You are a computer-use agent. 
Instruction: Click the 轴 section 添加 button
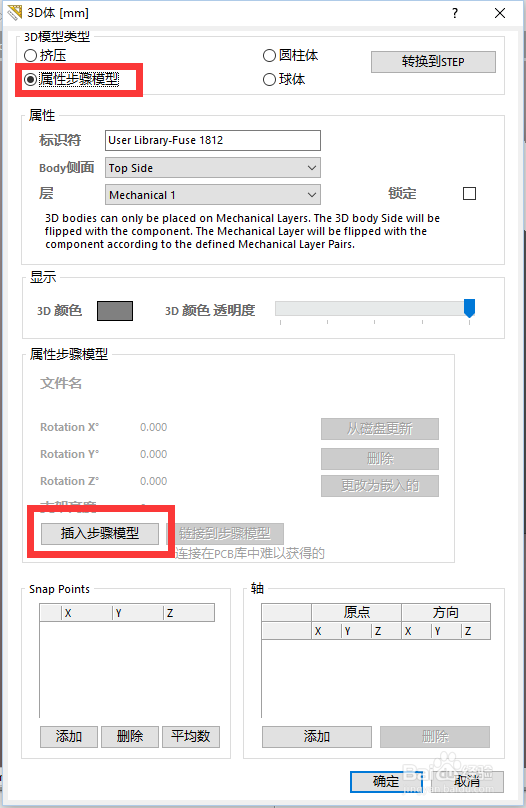point(316,736)
